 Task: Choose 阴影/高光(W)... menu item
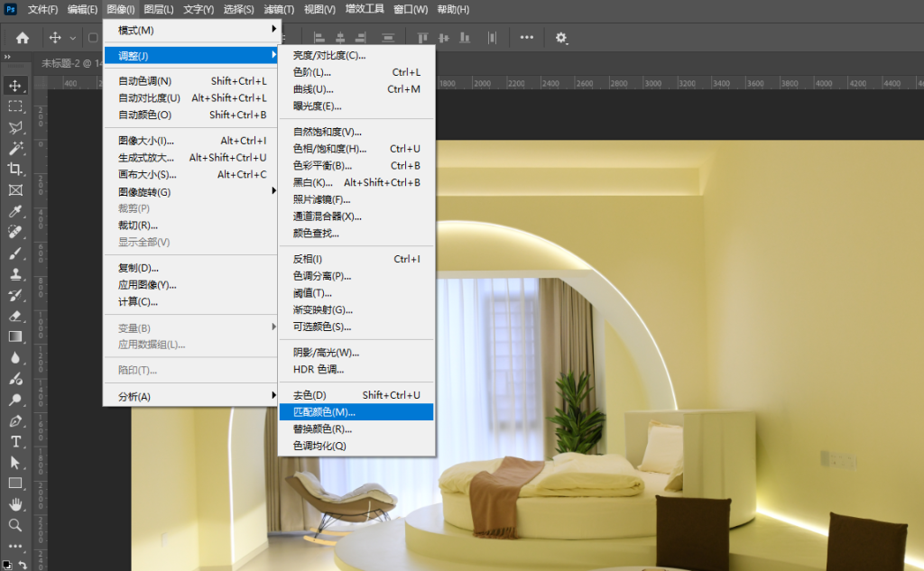(x=356, y=353)
